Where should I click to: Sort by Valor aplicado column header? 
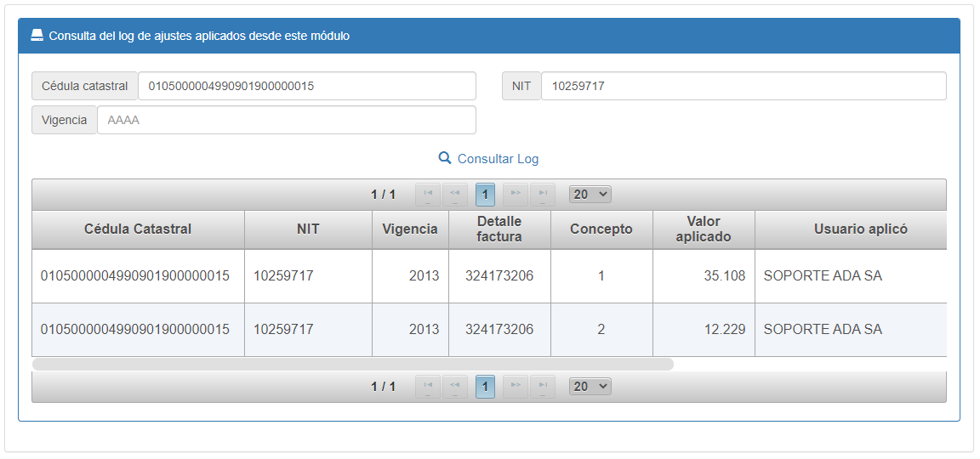point(703,229)
